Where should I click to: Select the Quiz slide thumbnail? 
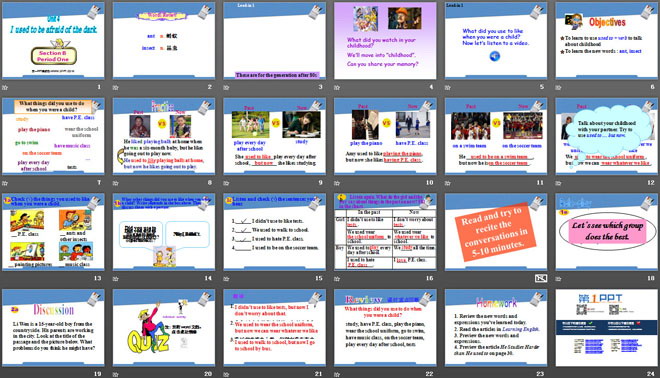coord(164,327)
